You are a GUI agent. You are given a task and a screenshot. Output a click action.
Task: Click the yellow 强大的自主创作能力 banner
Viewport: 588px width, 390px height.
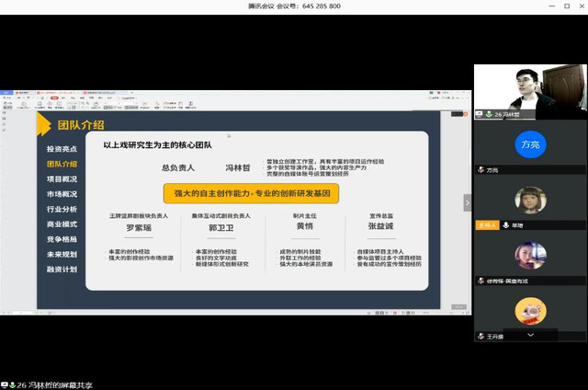click(251, 193)
